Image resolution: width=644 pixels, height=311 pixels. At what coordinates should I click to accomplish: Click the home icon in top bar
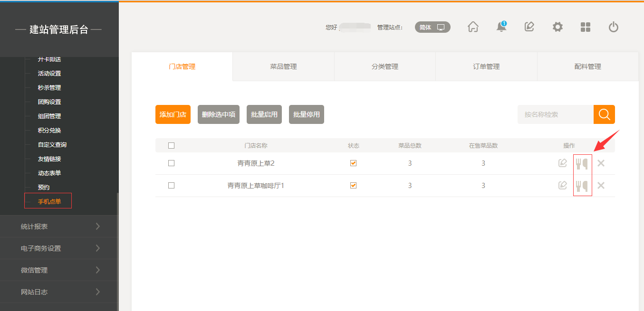473,27
